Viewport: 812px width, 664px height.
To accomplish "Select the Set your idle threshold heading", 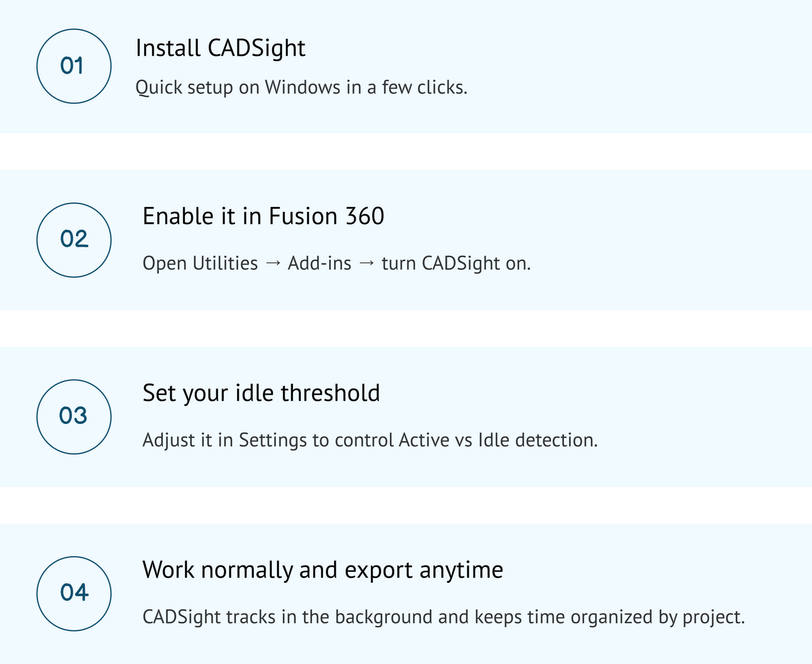I will pos(261,393).
